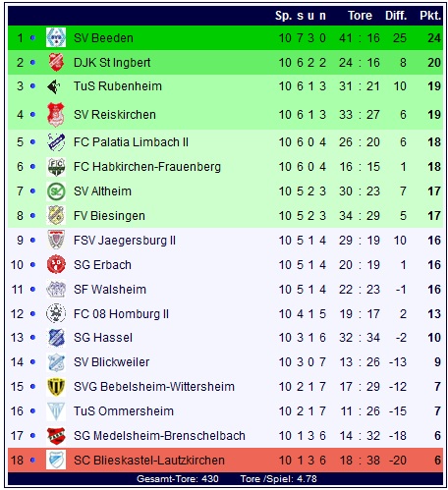Click the SF Walsheim team name
The height and width of the screenshot is (490, 448).
point(110,290)
